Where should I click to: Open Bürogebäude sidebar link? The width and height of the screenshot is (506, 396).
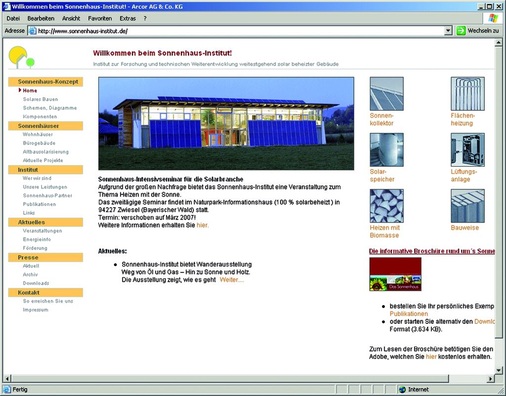tap(39, 143)
